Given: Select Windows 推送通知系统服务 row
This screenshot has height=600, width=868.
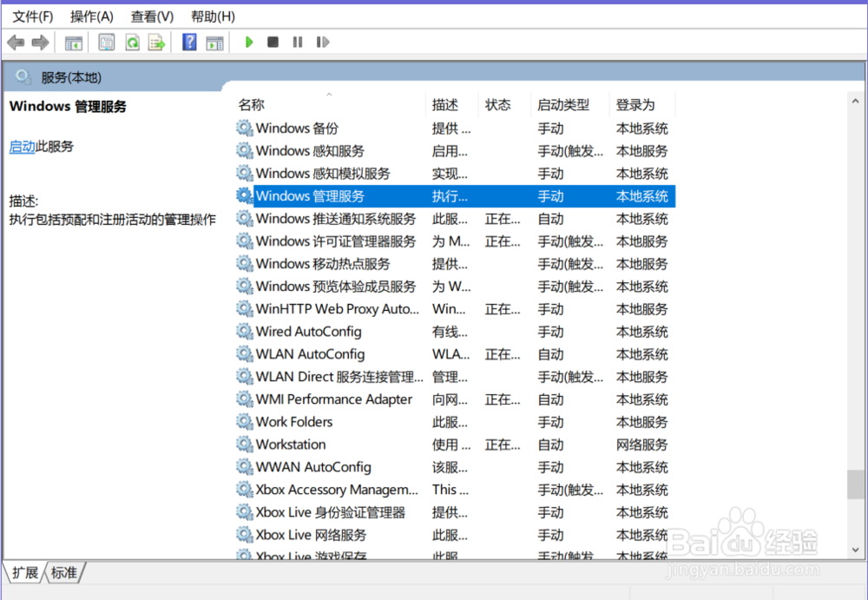Looking at the screenshot, I should coord(455,218).
